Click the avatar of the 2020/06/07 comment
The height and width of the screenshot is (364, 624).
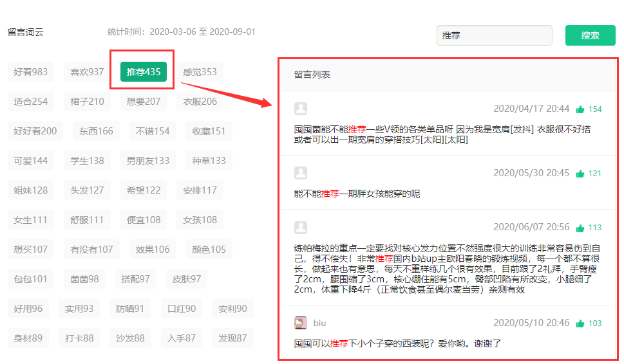point(301,227)
